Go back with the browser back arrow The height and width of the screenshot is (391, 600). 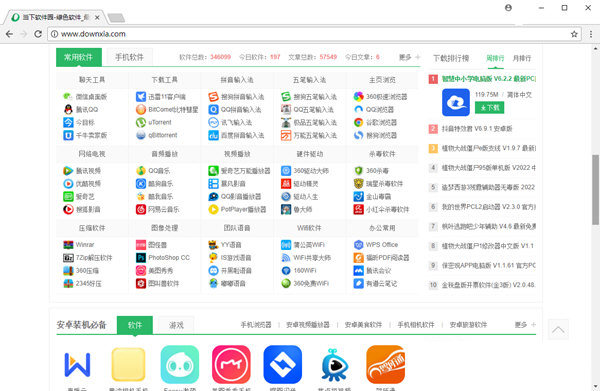(10, 34)
